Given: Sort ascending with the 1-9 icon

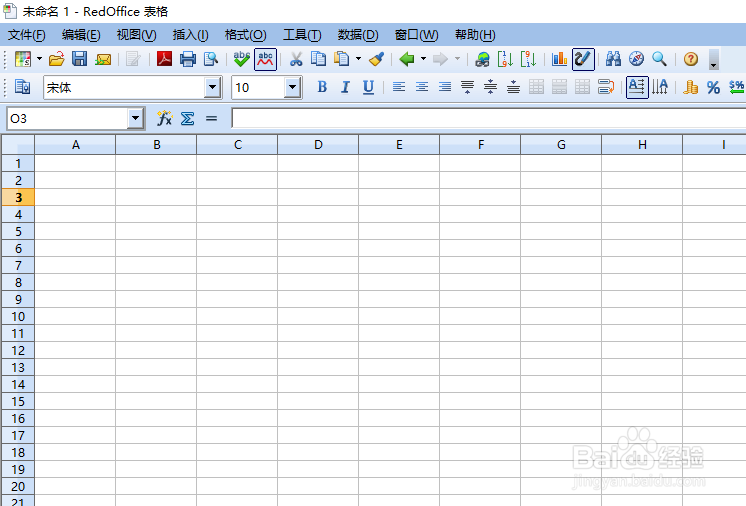Looking at the screenshot, I should point(505,59).
